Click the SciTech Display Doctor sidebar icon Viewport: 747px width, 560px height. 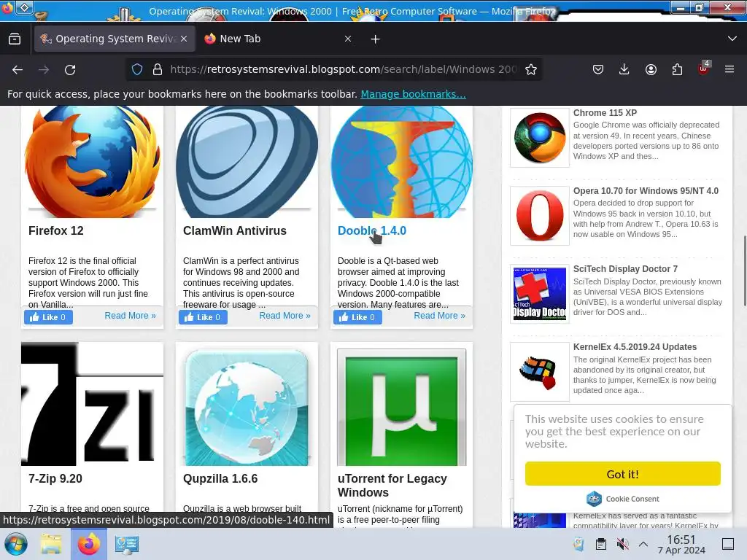(x=539, y=294)
